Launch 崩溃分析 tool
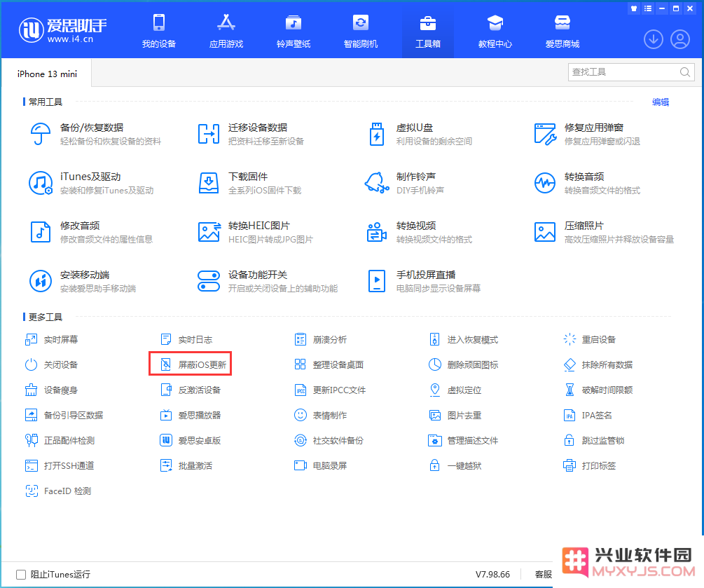This screenshot has height=588, width=704. tap(321, 340)
